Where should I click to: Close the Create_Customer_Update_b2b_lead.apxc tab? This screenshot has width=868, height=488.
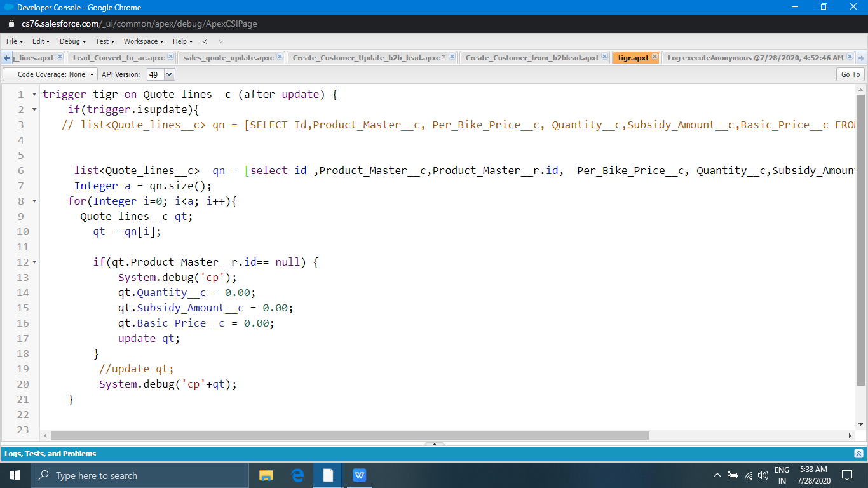[x=452, y=57]
